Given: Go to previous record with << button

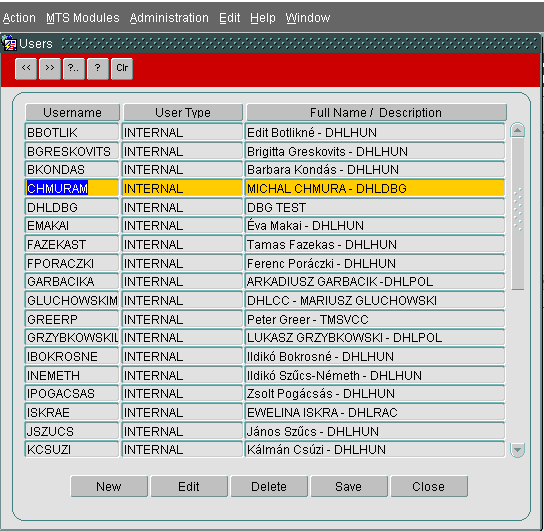Looking at the screenshot, I should (x=26, y=68).
